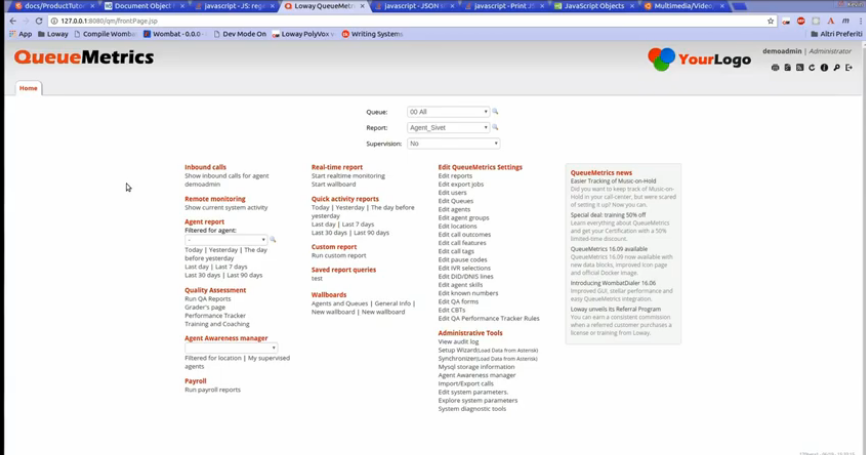Click the Compile Wombat bookmark
This screenshot has height=455, width=866.
coord(105,34)
